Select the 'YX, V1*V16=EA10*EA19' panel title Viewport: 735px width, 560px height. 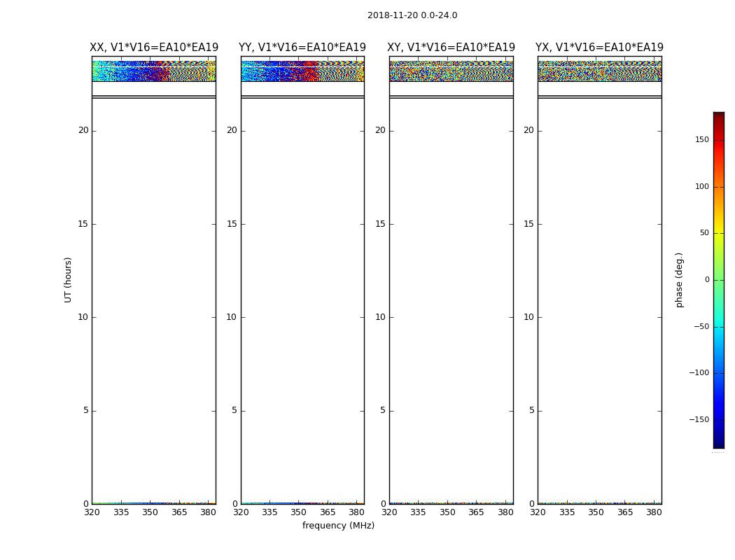[599, 48]
